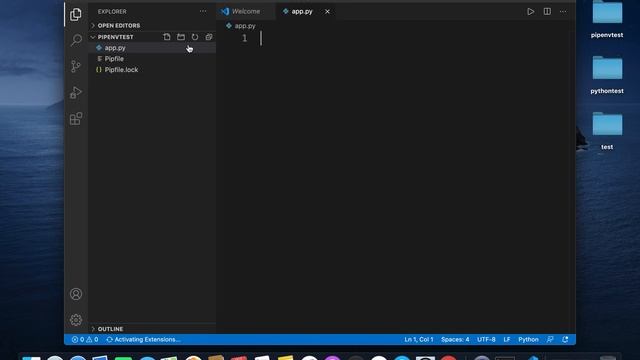Open Pipfile.lock in the file tree
The image size is (640, 360).
152,70
